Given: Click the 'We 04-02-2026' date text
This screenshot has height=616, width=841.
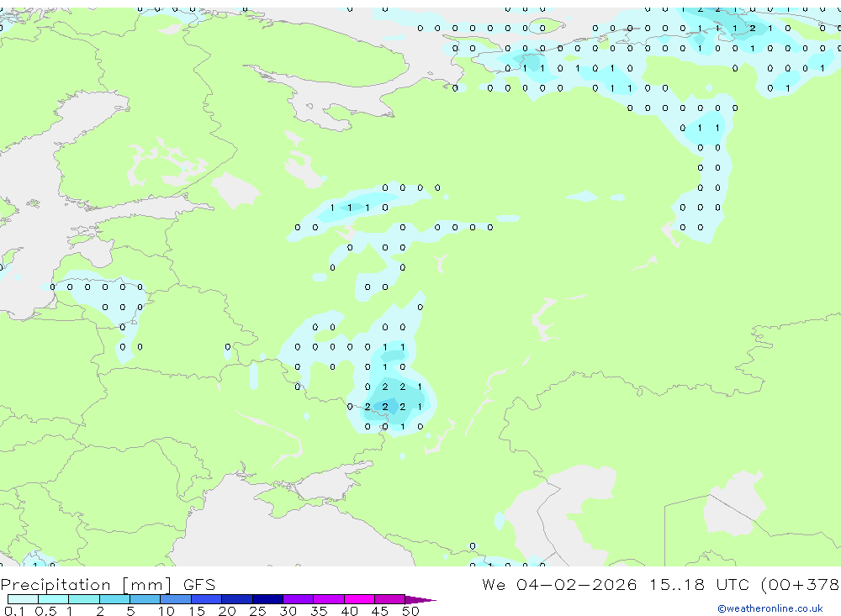Looking at the screenshot, I should coord(559,585).
